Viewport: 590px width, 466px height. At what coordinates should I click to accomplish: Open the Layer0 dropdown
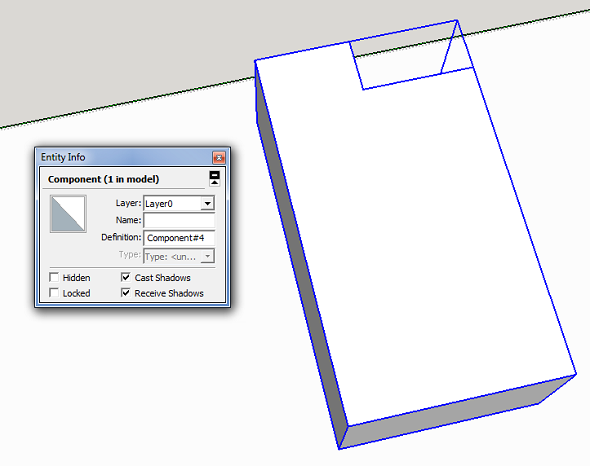point(207,203)
